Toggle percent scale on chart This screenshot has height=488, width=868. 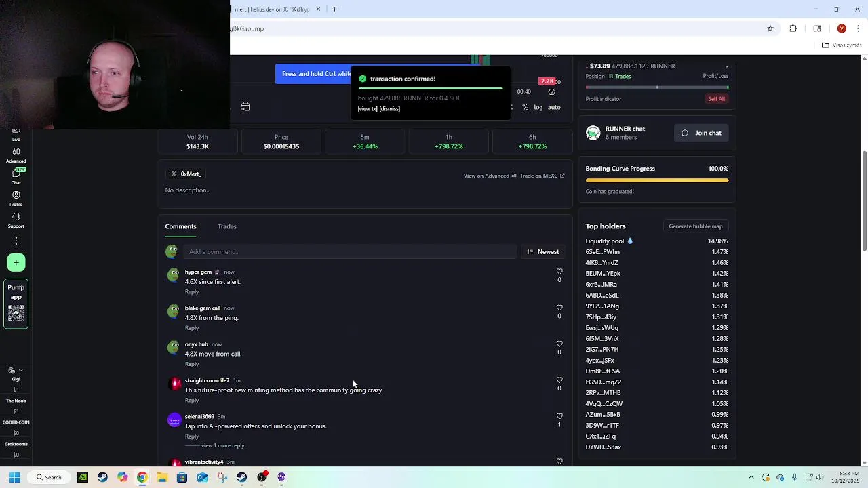click(x=525, y=107)
